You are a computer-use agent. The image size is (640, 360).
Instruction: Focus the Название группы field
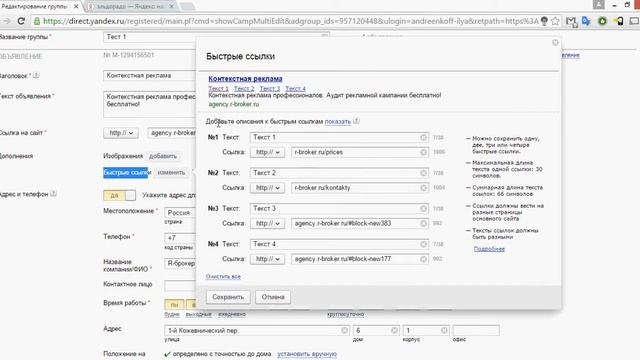pyautogui.click(x=216, y=37)
